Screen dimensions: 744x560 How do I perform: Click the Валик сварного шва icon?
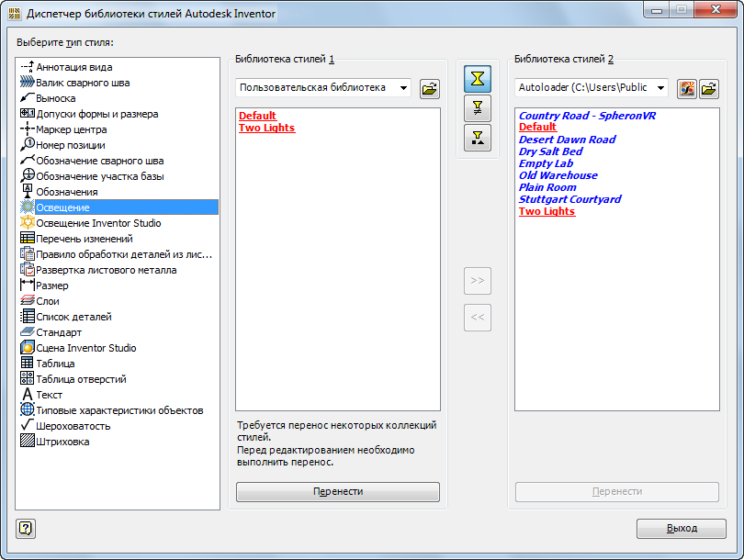(28, 83)
